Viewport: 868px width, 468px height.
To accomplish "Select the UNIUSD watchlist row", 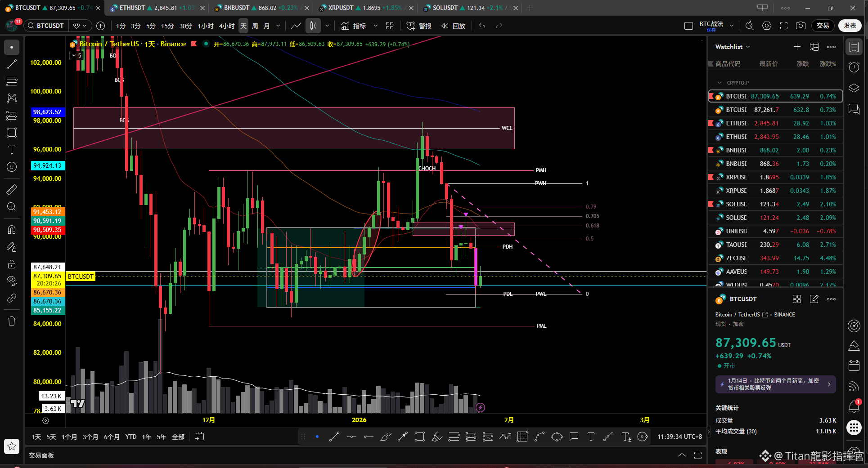I will coord(776,231).
